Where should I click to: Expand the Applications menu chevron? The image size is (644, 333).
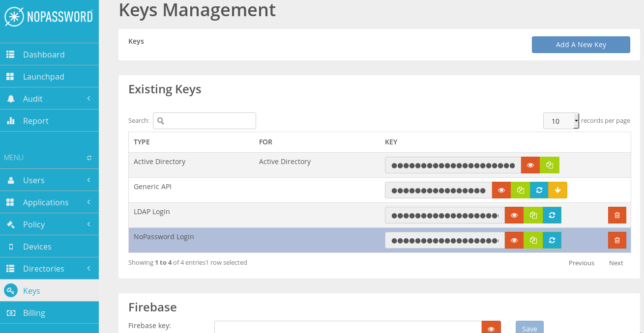click(x=89, y=202)
